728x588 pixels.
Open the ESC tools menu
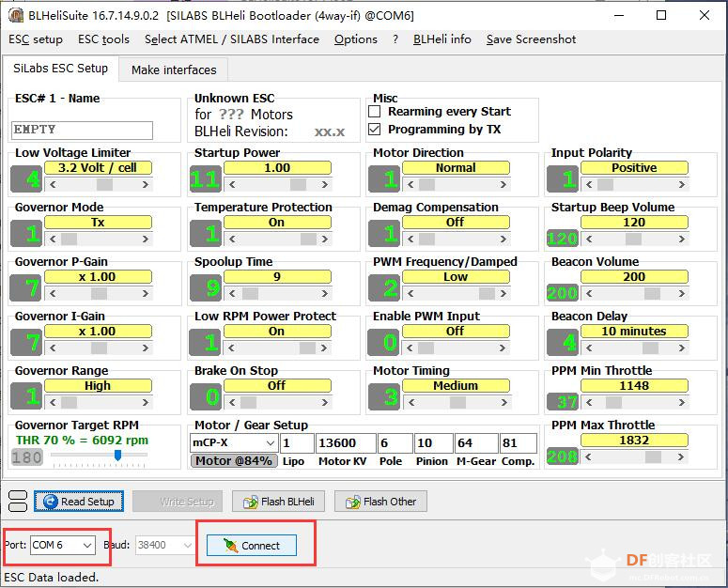tap(103, 39)
